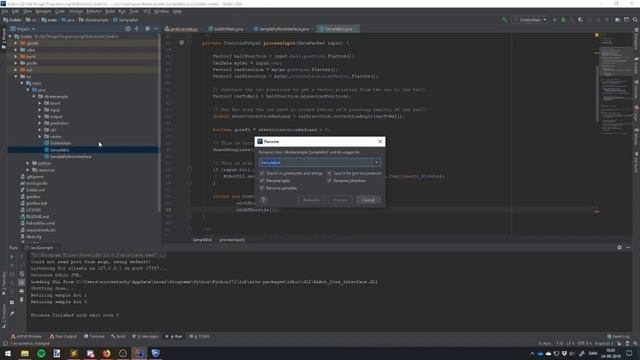
Task: Open TODO tool window tab
Action: (200, 336)
